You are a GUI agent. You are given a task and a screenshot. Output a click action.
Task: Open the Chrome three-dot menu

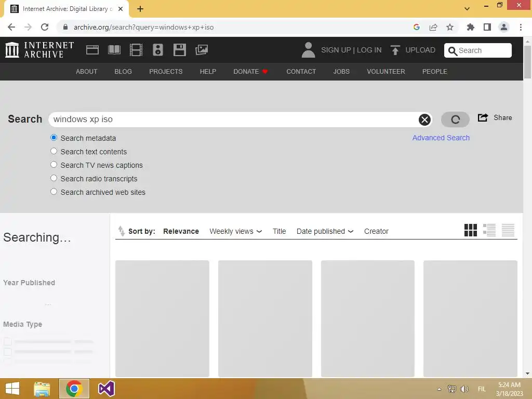pos(521,27)
